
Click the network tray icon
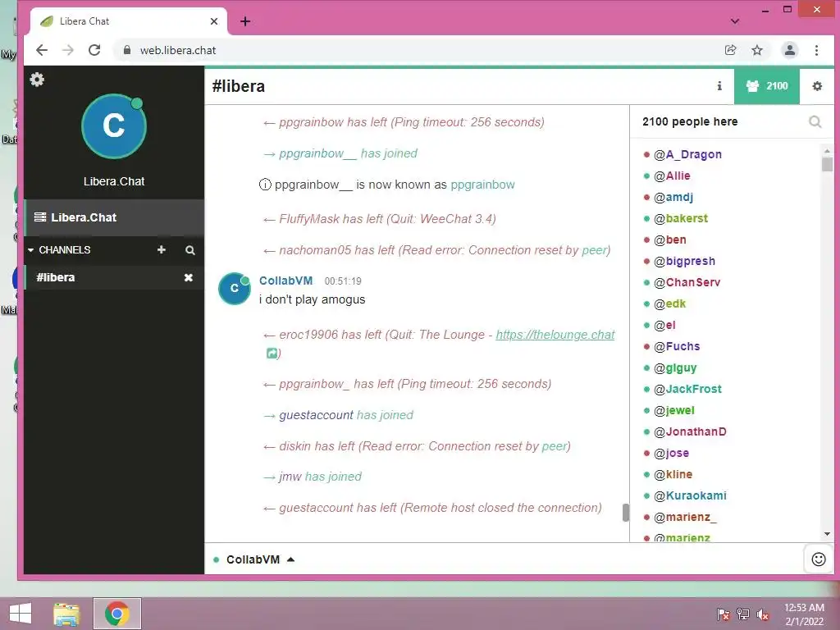click(x=743, y=614)
